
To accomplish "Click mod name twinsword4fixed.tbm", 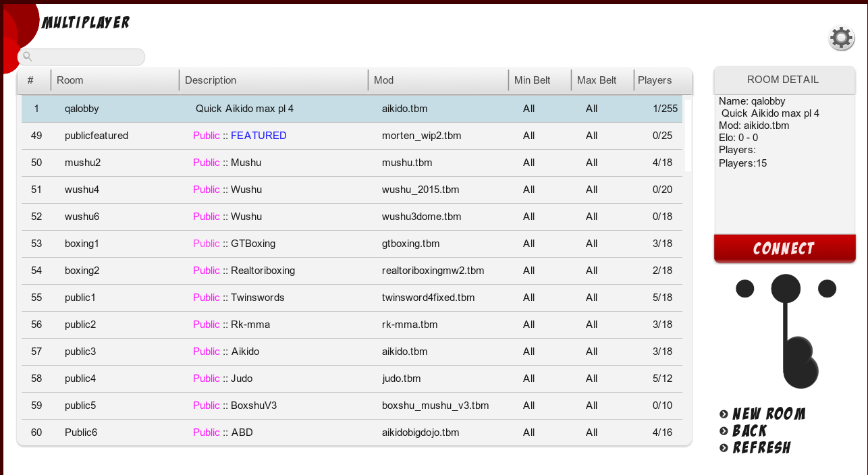I will [x=429, y=298].
